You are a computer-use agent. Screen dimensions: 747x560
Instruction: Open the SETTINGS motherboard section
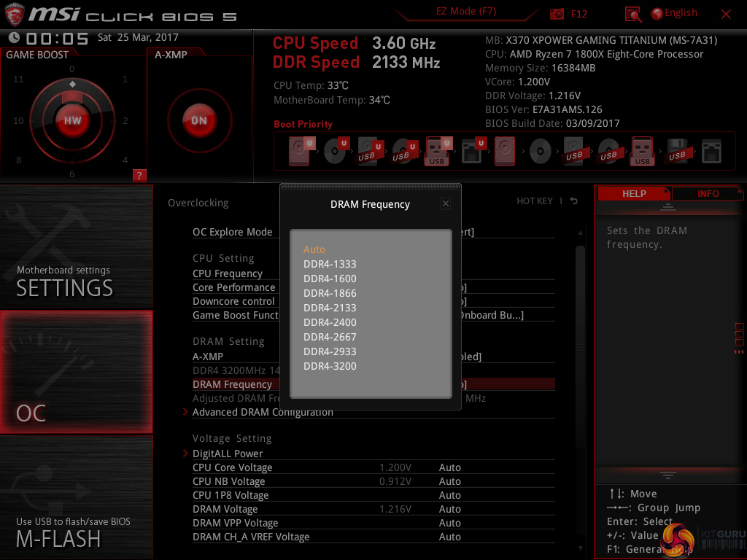[76, 246]
